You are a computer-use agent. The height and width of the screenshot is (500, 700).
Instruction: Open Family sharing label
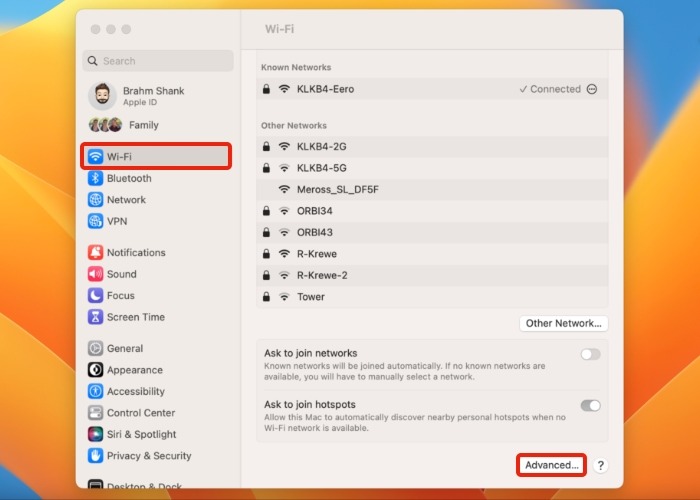coord(144,125)
